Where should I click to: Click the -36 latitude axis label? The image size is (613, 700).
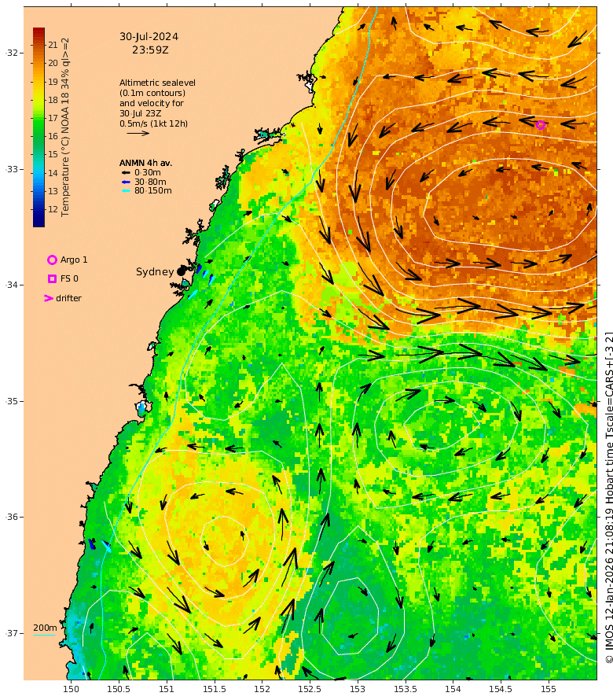coord(13,517)
